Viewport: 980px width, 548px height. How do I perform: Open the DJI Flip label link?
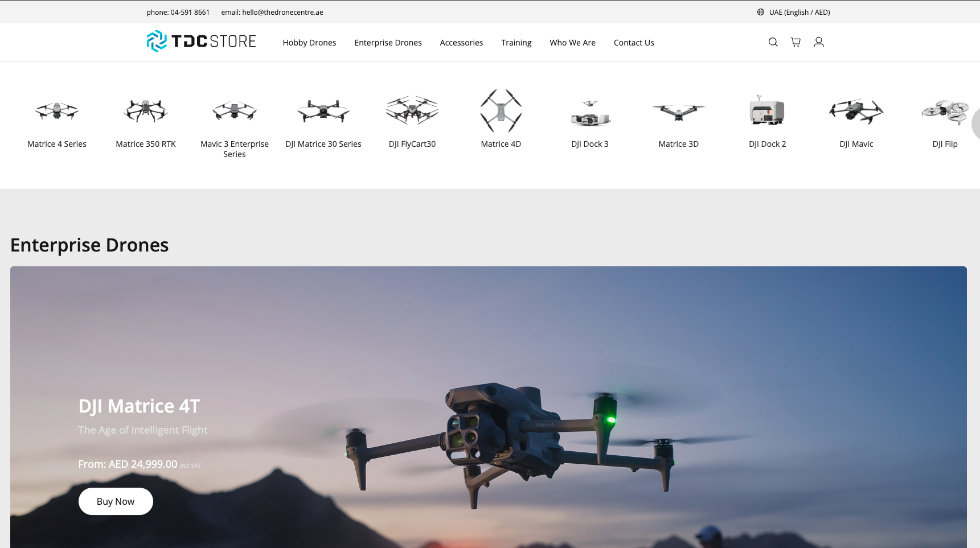[945, 144]
